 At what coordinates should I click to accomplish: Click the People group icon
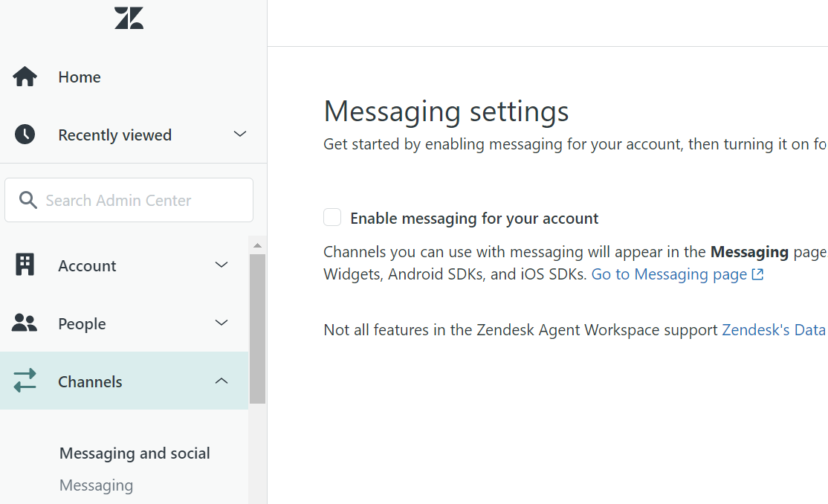point(25,323)
